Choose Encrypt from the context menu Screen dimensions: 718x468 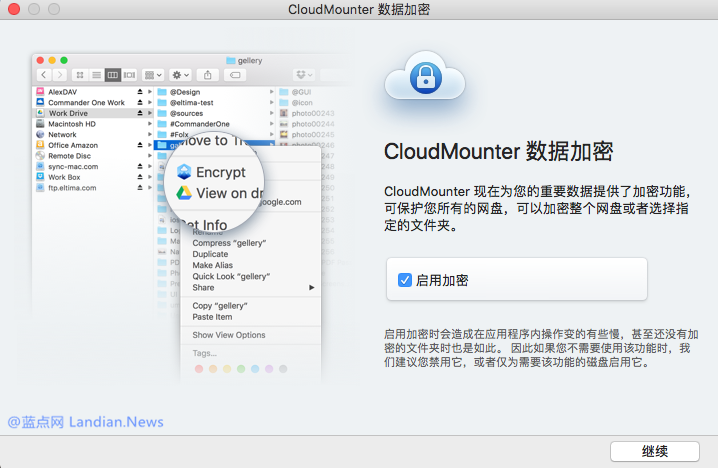tap(212, 172)
